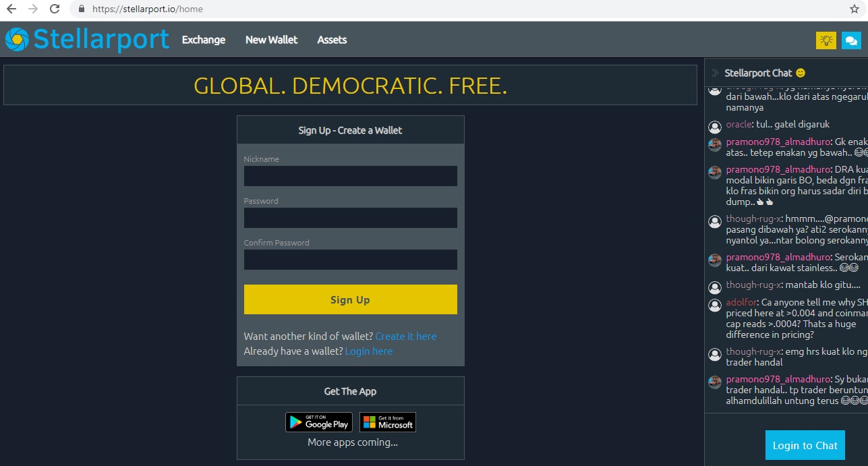868x466 pixels.
Task: Click 'pramono978_almadhuro' beside 'Sy bukan' message
Action: pyautogui.click(x=778, y=380)
